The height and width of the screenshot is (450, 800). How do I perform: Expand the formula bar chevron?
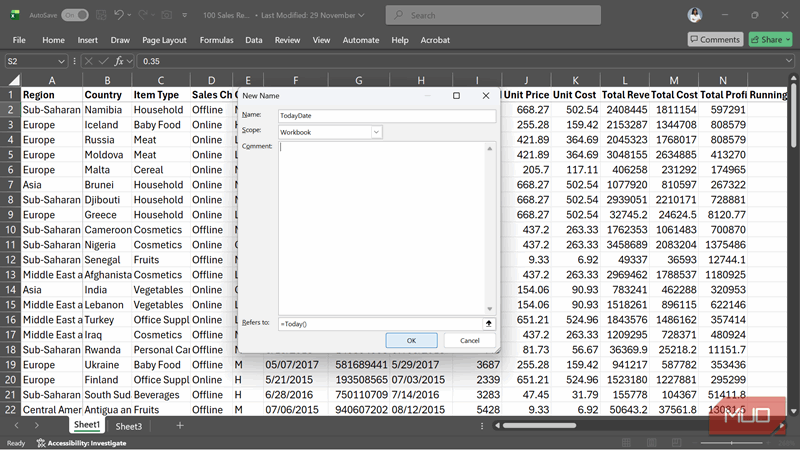790,61
